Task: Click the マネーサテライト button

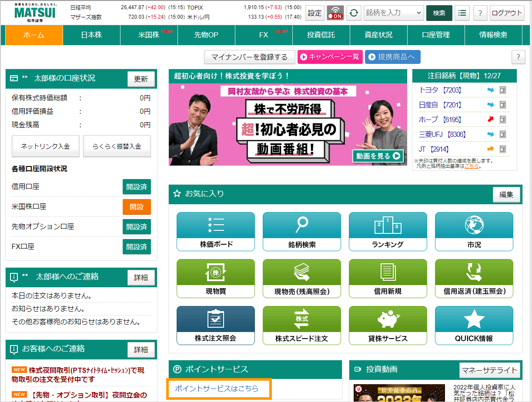Action: 490,370
